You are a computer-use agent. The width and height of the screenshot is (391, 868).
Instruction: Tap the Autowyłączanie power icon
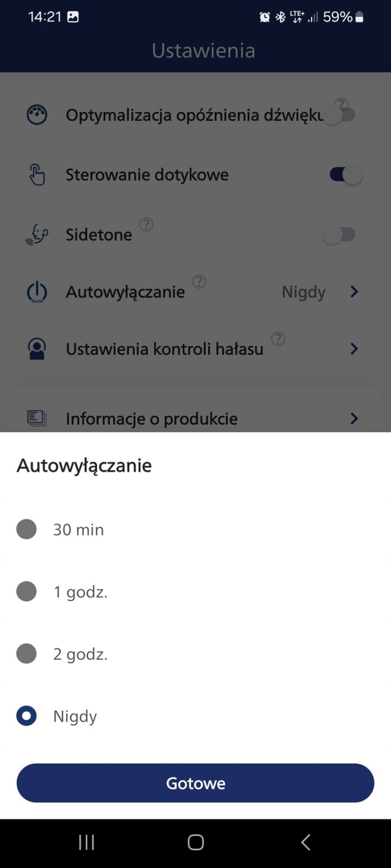pos(37,292)
